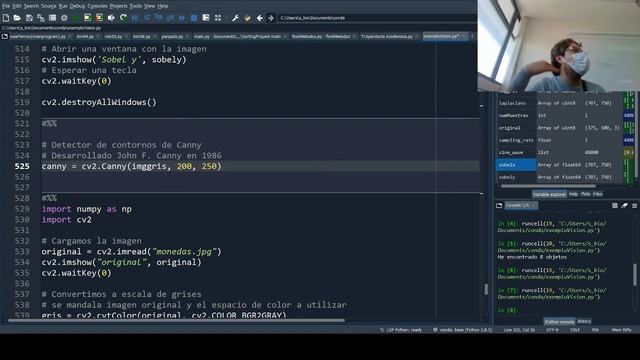640x360 pixels.
Task: Interrupt kernel with console stop icon
Action: tap(615, 206)
